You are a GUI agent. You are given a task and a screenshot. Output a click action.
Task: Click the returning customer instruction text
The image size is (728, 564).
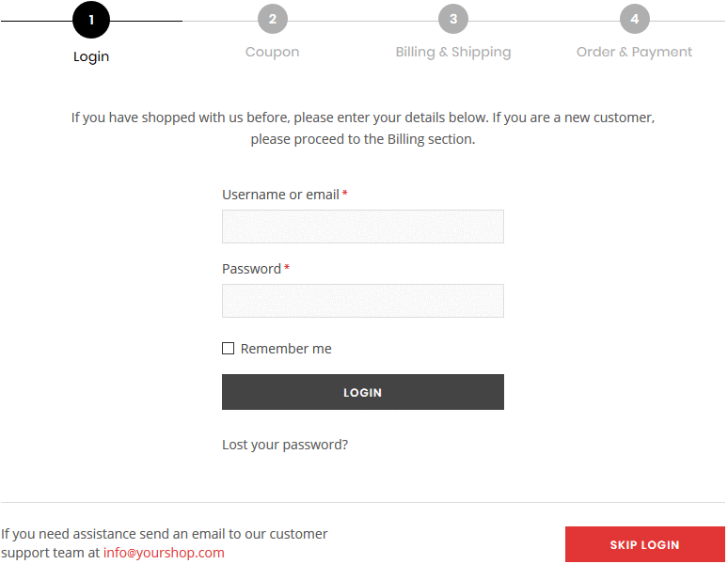coord(363,129)
